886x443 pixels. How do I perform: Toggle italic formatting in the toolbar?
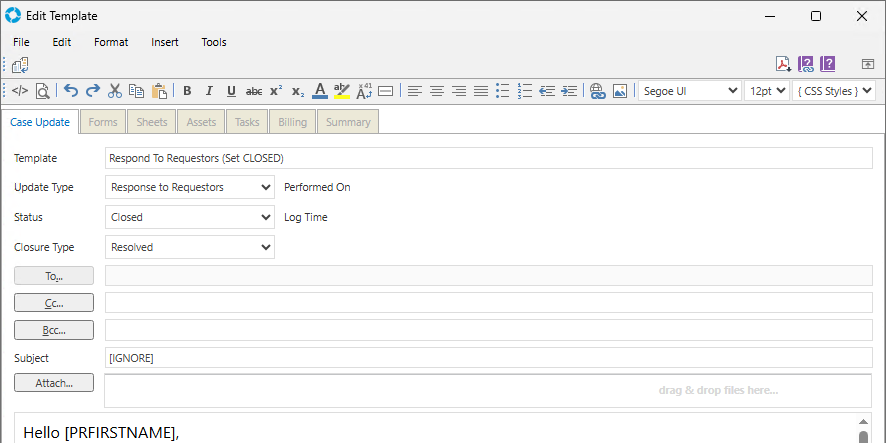[x=209, y=91]
